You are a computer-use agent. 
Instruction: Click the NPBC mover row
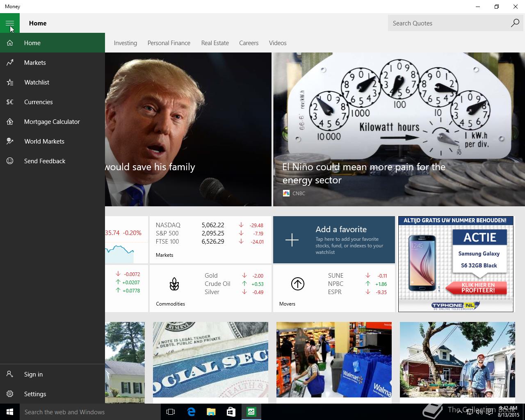357,284
